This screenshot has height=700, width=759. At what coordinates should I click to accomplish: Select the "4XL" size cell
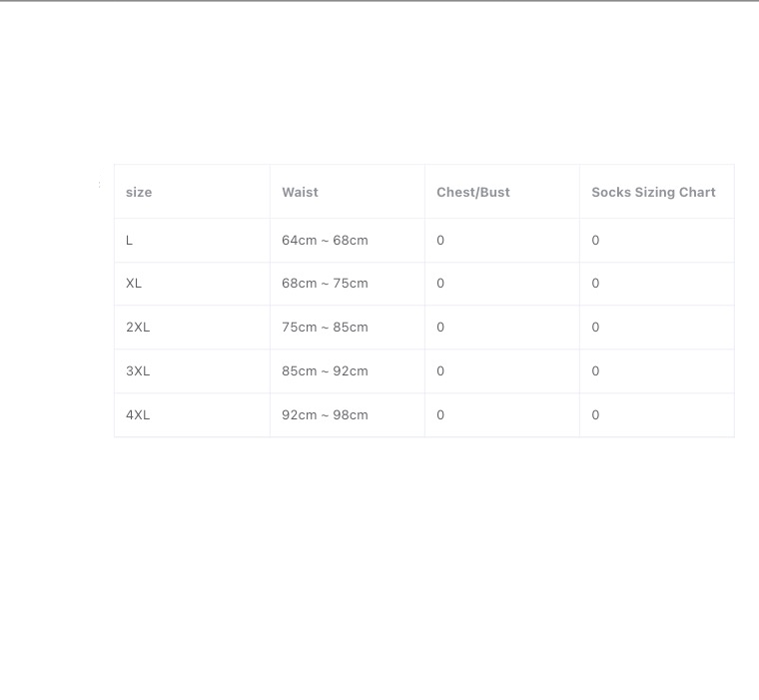(138, 415)
